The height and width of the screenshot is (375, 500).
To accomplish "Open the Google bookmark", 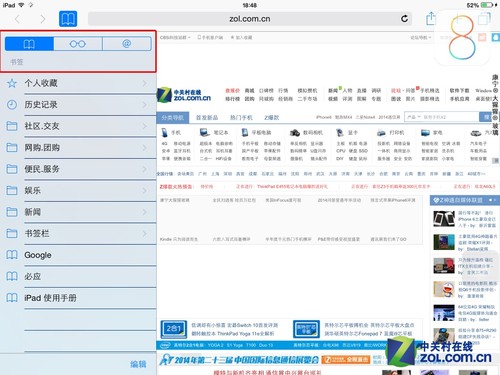I will coord(78,255).
